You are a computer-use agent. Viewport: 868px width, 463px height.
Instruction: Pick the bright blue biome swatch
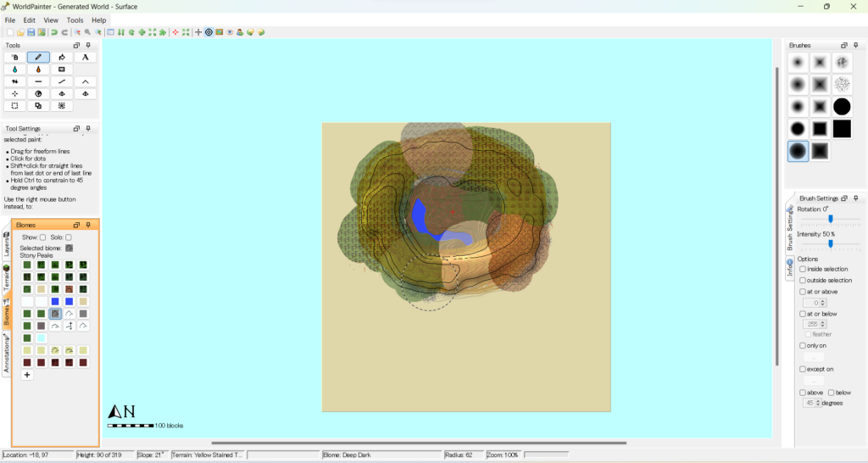click(55, 301)
